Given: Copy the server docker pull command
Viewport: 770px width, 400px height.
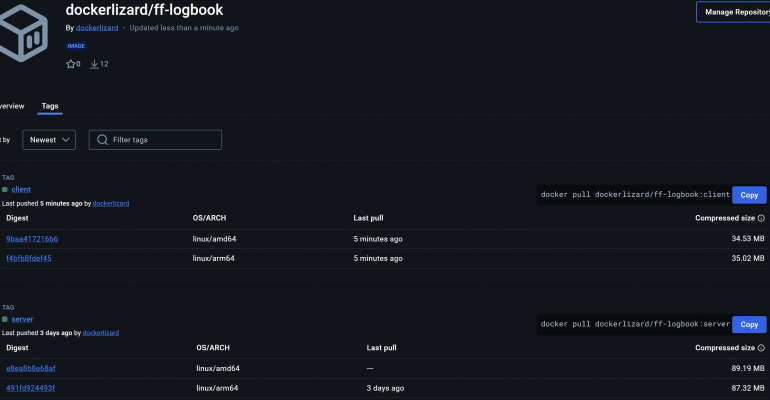Looking at the screenshot, I should coord(749,324).
